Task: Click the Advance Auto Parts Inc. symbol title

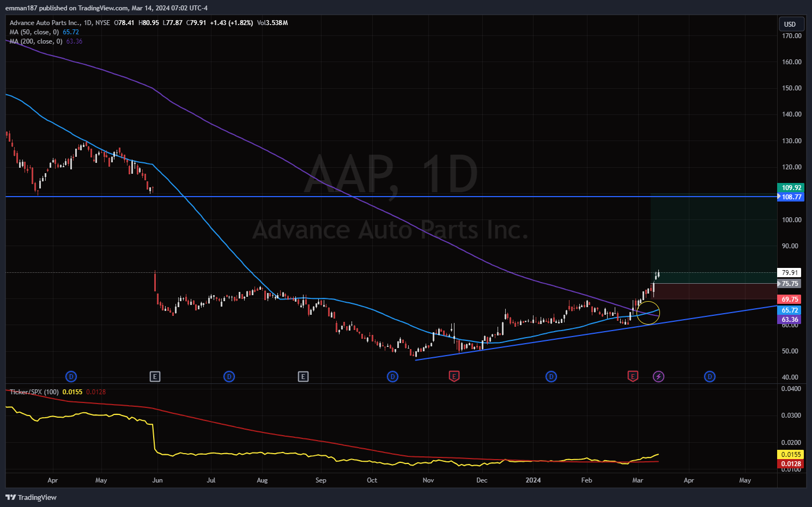Action: pos(45,23)
